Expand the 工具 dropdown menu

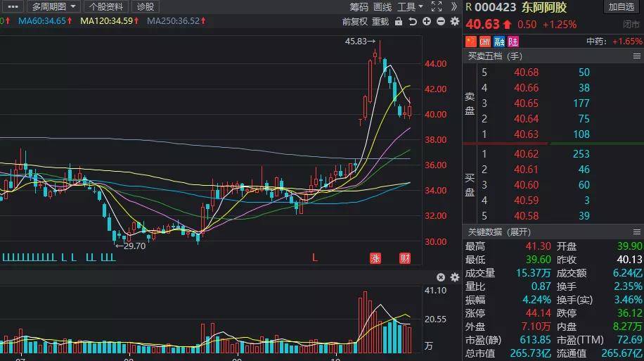[x=410, y=7]
